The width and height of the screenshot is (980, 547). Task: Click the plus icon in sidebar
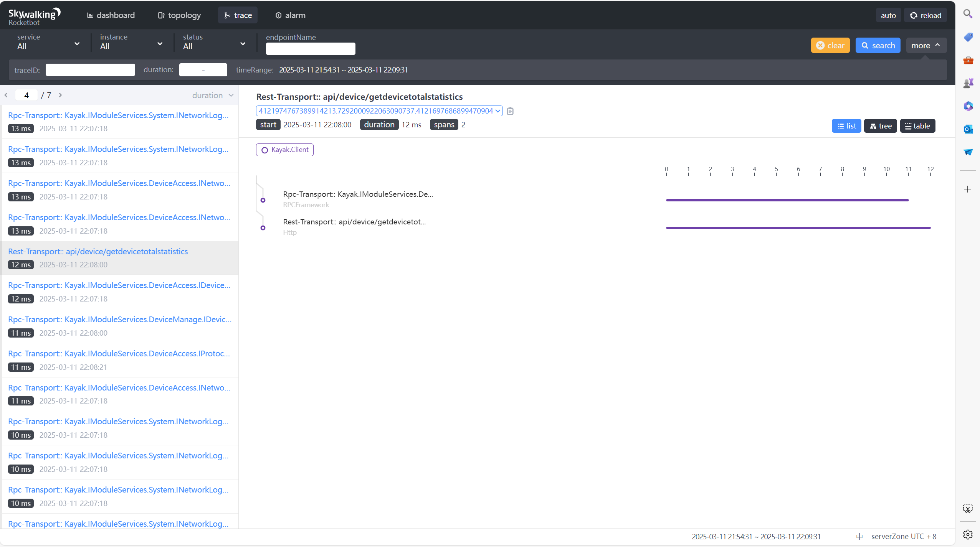coord(968,189)
